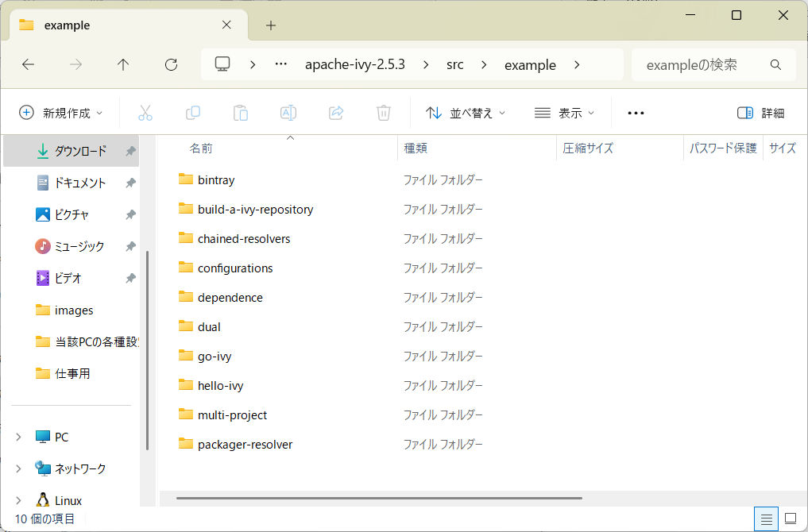The height and width of the screenshot is (532, 808).
Task: Click the rename icon in toolbar
Action: (288, 113)
